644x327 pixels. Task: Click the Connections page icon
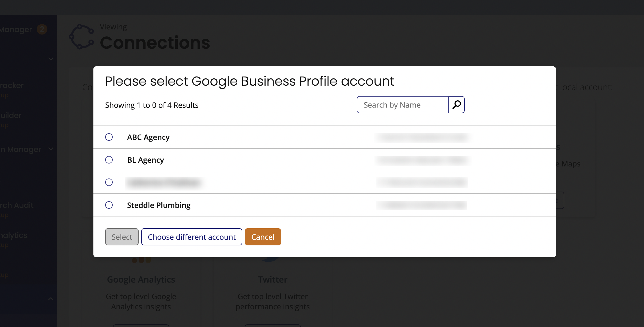coord(82,37)
